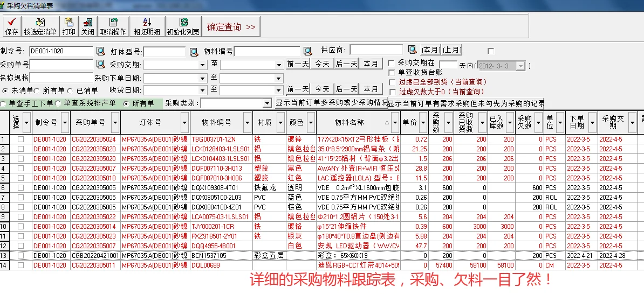Click 确定查询 >> button
Viewport: 644px width, 294px height.
point(231,27)
